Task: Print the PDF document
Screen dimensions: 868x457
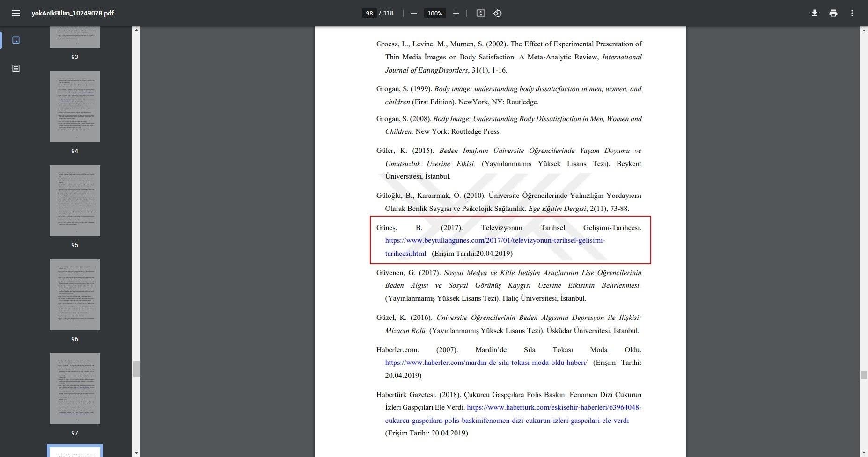Action: (x=833, y=13)
